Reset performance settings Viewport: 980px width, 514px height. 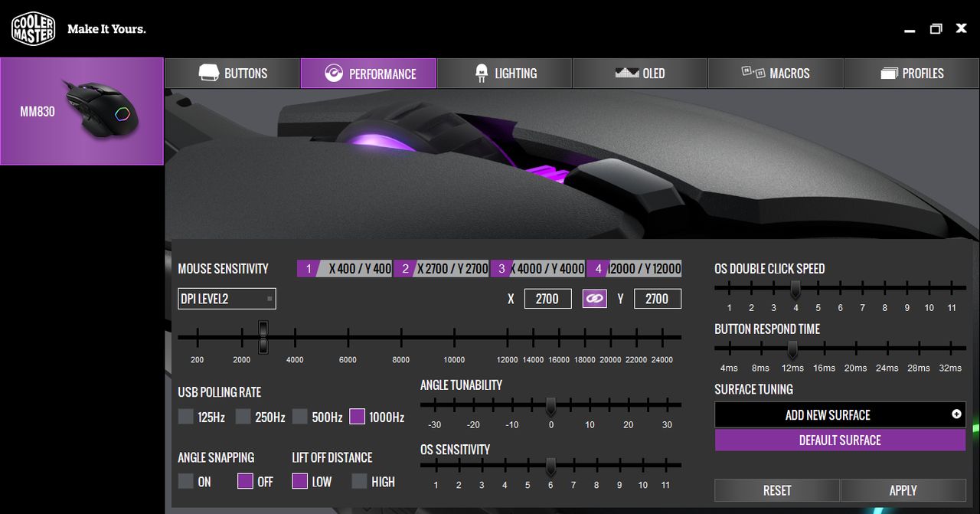(777, 490)
